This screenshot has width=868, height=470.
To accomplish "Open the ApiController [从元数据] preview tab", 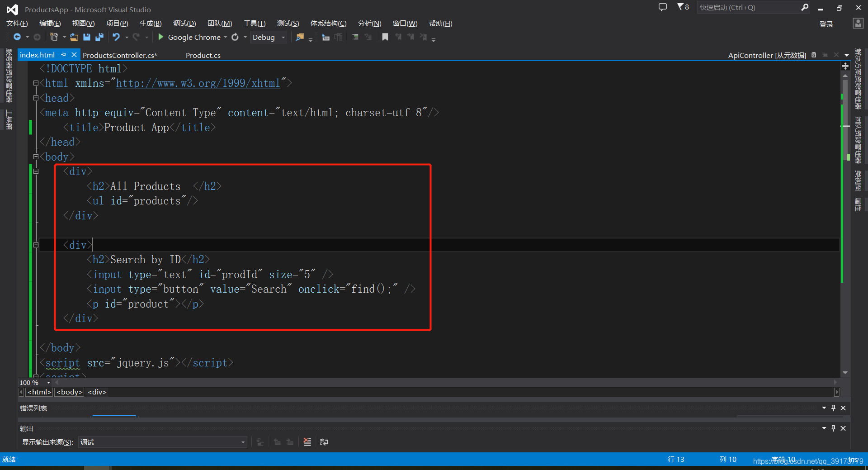I will coord(767,55).
